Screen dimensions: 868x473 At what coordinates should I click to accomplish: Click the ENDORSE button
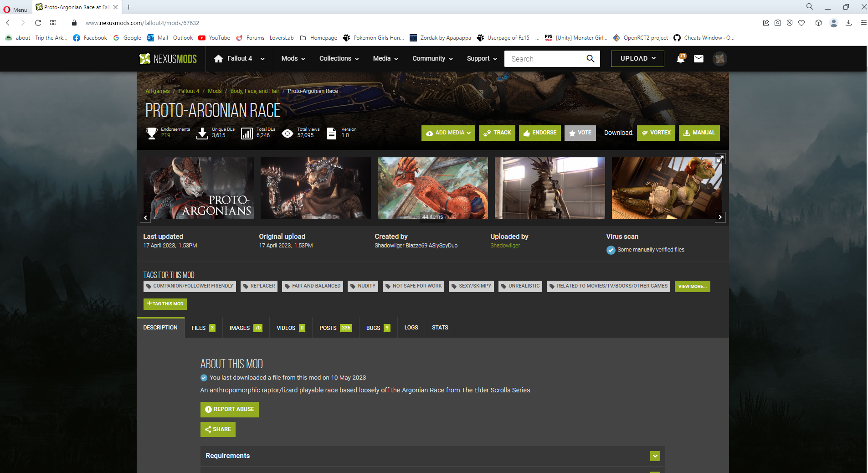tap(540, 133)
